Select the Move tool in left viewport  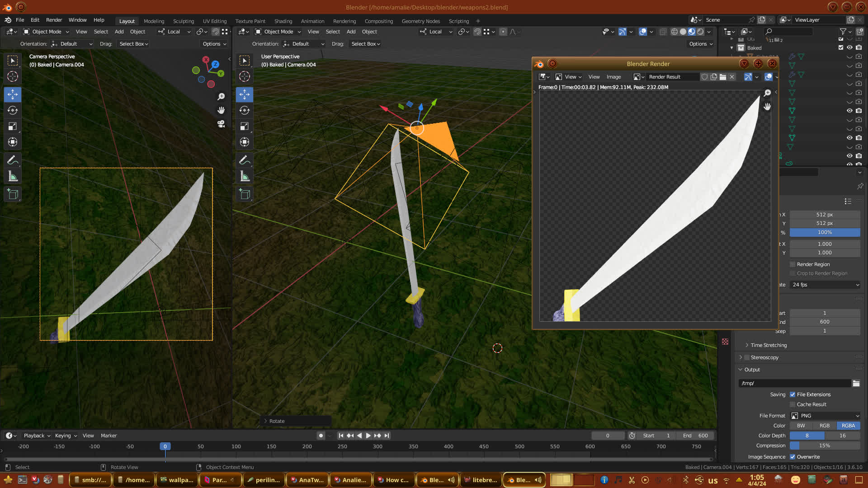click(13, 94)
